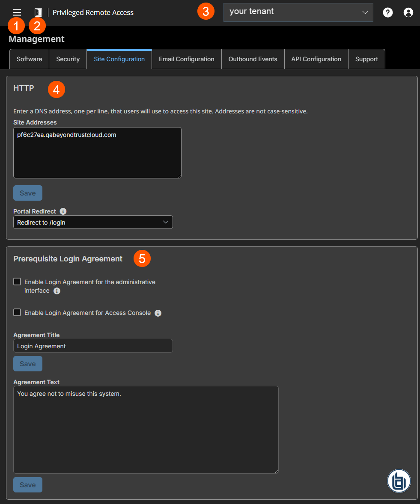Click inside the Agreement Title input field
420x504 pixels.
tap(93, 346)
